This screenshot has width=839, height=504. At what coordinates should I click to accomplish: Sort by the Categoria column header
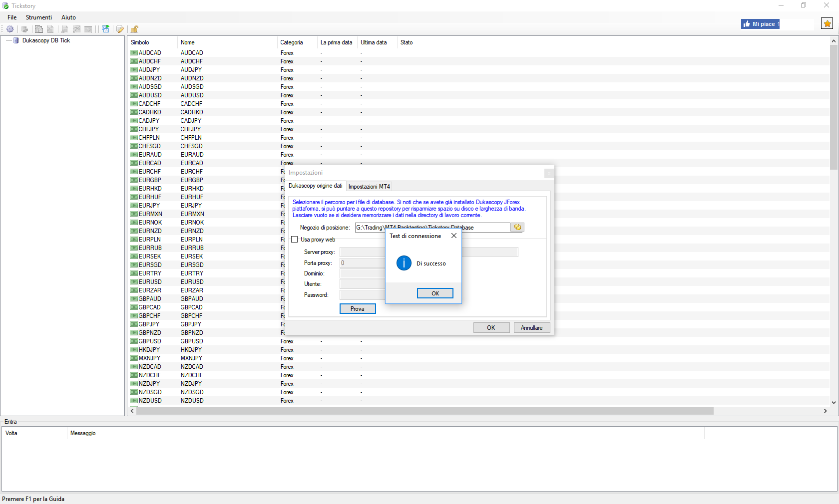(x=297, y=42)
